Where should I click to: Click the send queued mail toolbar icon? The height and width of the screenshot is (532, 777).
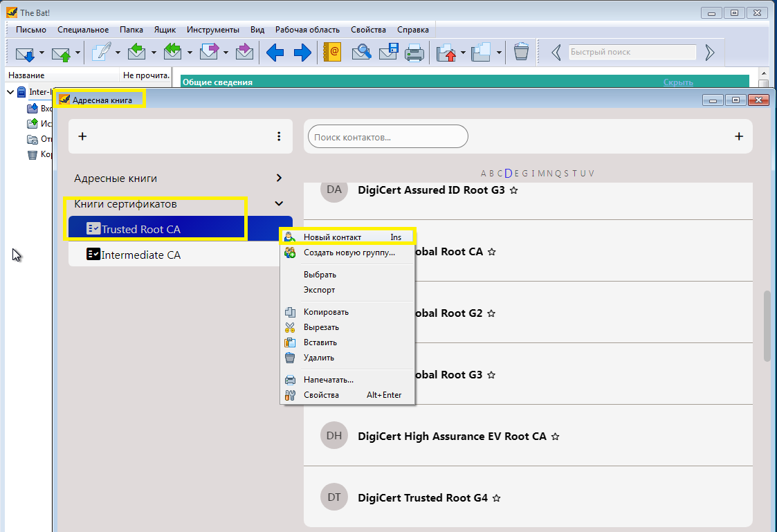coord(61,53)
